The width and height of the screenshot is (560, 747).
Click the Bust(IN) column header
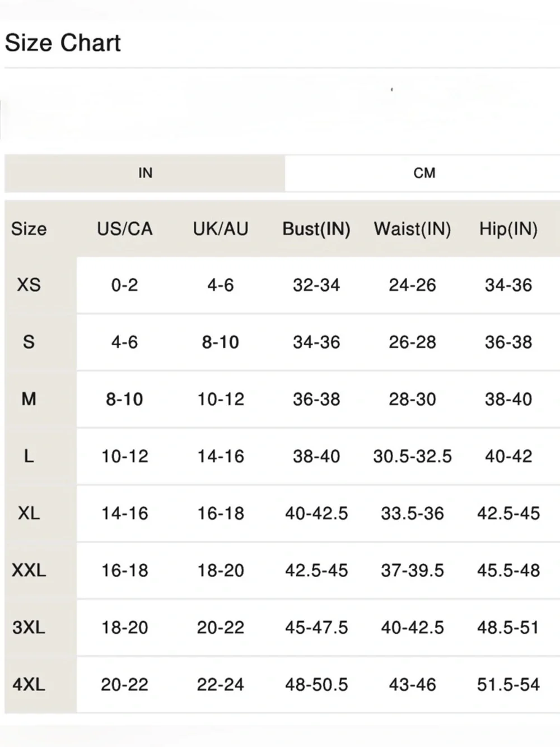click(x=316, y=229)
